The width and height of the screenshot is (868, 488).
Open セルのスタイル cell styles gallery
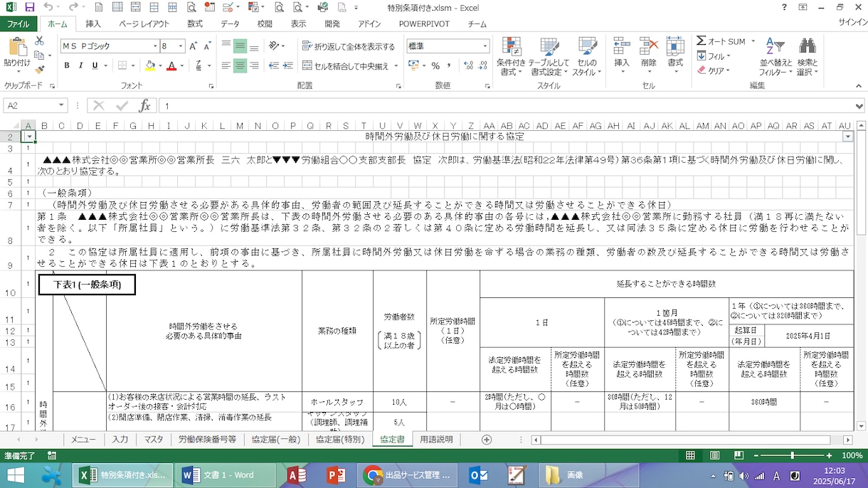tap(587, 56)
